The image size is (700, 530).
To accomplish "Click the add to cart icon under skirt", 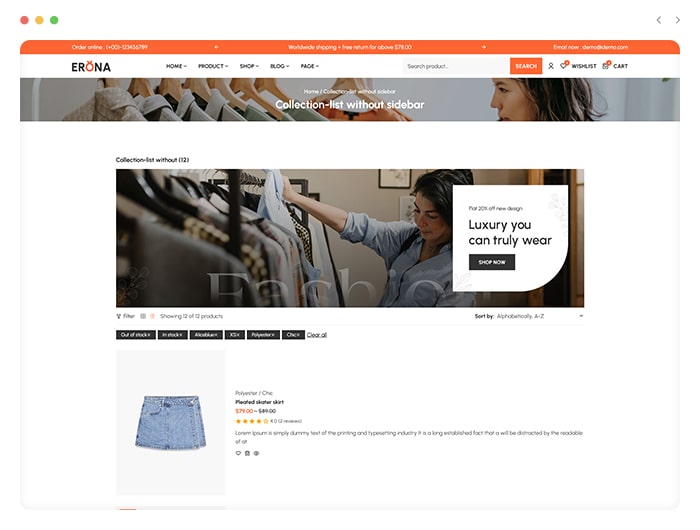I will click(247, 453).
